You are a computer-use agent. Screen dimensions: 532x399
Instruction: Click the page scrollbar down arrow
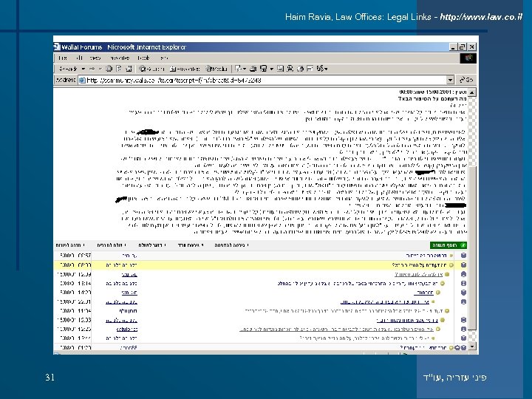(x=472, y=347)
